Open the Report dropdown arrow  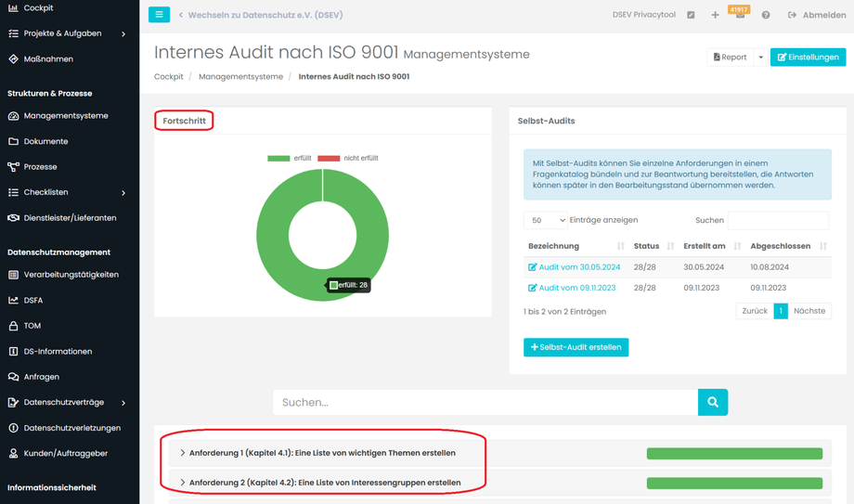(x=760, y=58)
